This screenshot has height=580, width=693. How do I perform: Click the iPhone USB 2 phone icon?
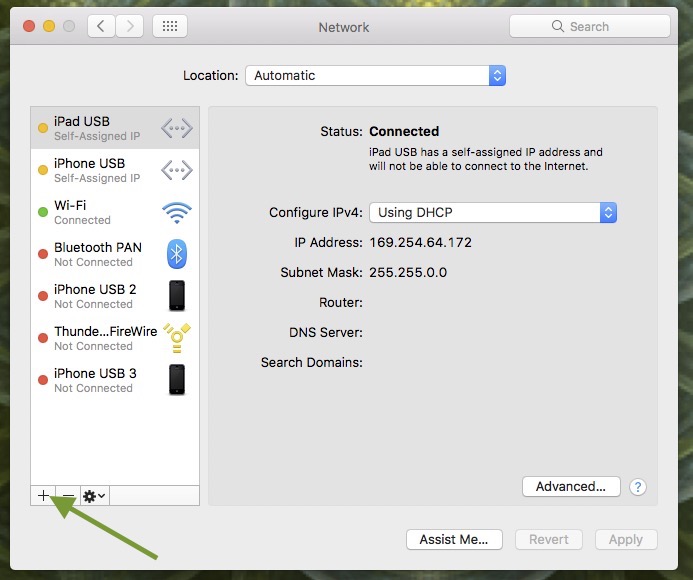177,295
